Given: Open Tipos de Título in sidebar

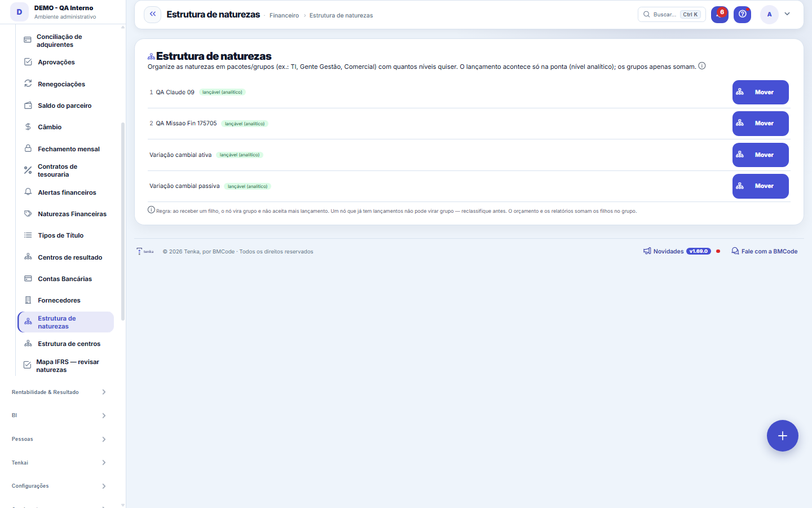Looking at the screenshot, I should 65,235.
